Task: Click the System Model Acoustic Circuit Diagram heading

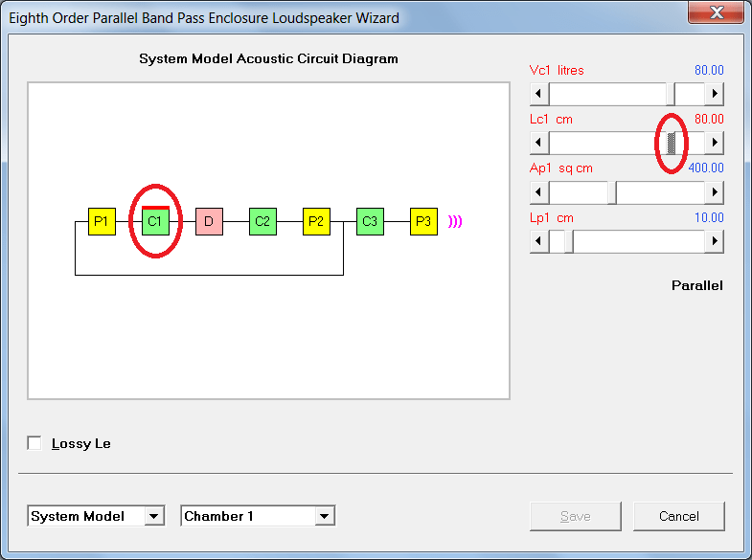Action: [x=268, y=59]
